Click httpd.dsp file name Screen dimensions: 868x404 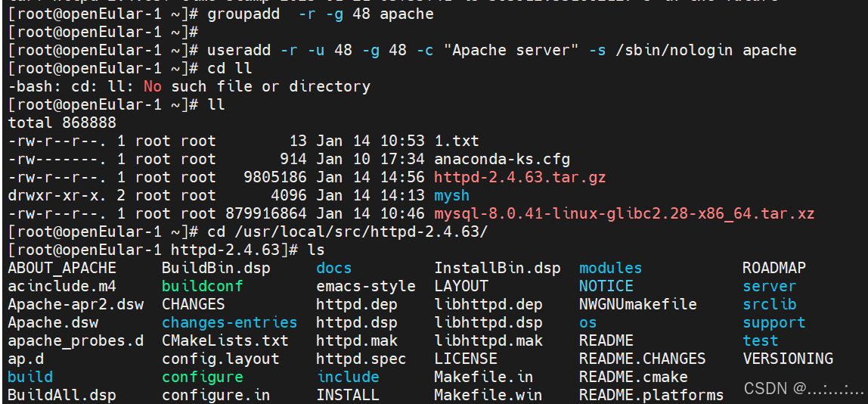point(357,322)
